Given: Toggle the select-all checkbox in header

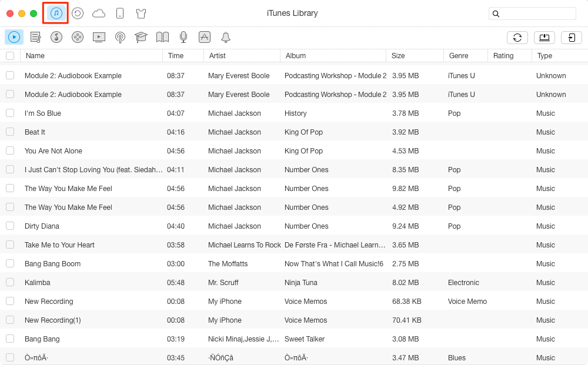Looking at the screenshot, I should tap(10, 56).
